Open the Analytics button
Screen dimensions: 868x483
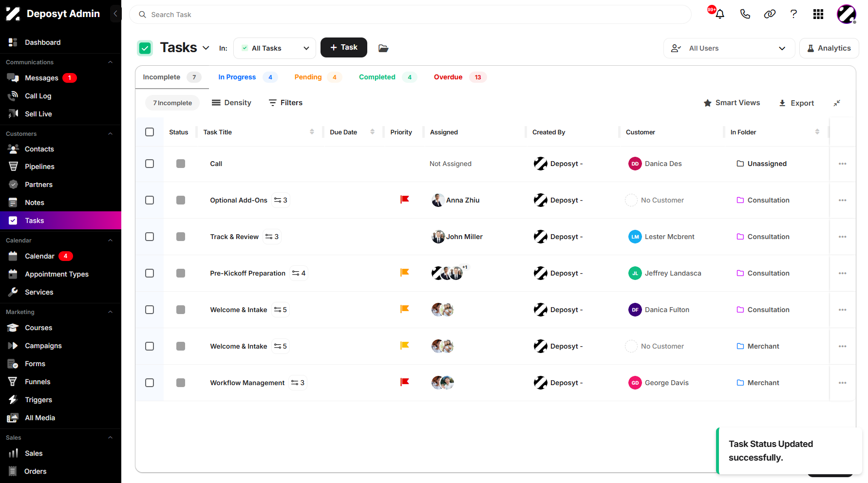tap(829, 48)
